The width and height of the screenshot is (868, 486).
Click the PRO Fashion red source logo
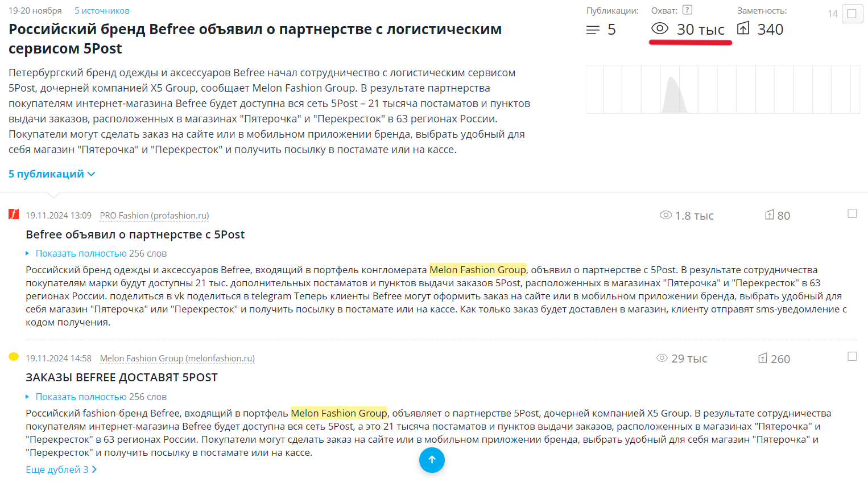point(14,214)
